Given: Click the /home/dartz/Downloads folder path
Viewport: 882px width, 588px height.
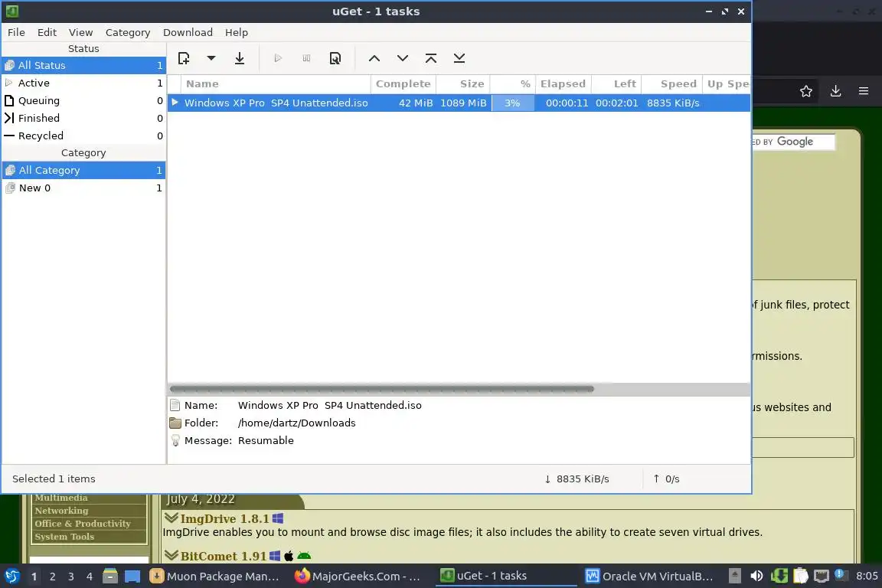Looking at the screenshot, I should [x=296, y=423].
